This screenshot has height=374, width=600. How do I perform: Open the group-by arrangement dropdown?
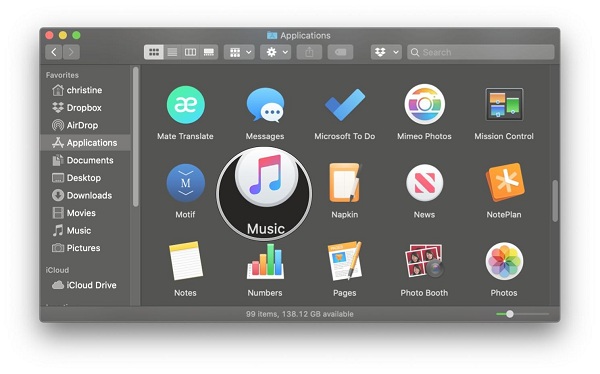[x=240, y=52]
